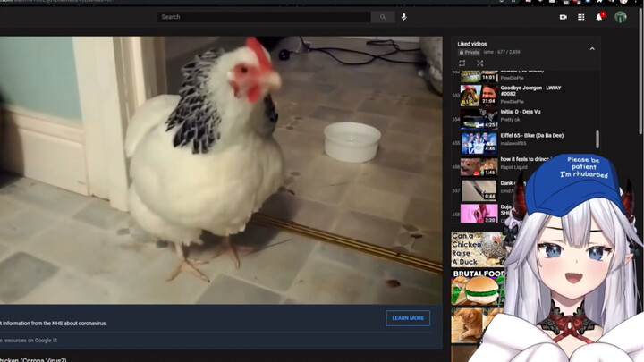Open the account avatar menu
Screen dimensions: 644x362
tap(621, 17)
